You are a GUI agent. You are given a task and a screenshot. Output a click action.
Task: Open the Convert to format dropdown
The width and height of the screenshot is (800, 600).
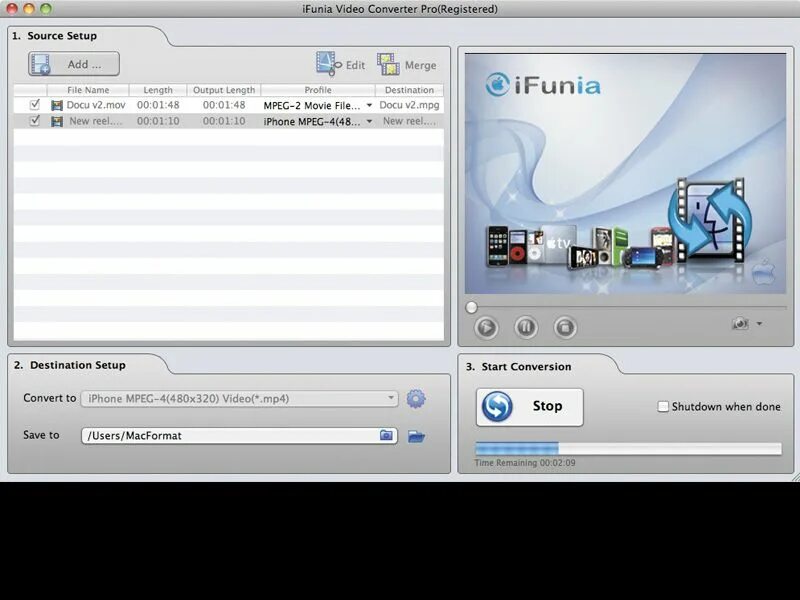click(239, 398)
